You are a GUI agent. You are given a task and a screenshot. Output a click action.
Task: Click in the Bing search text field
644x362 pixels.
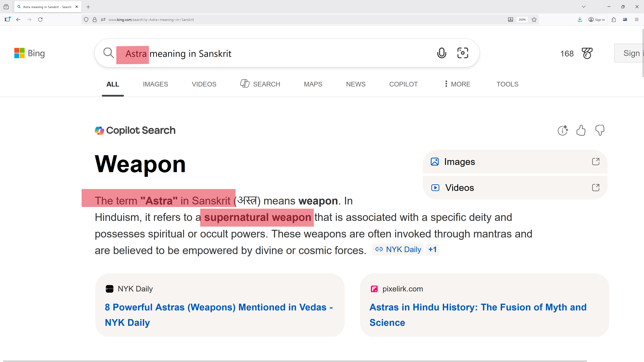[275, 53]
